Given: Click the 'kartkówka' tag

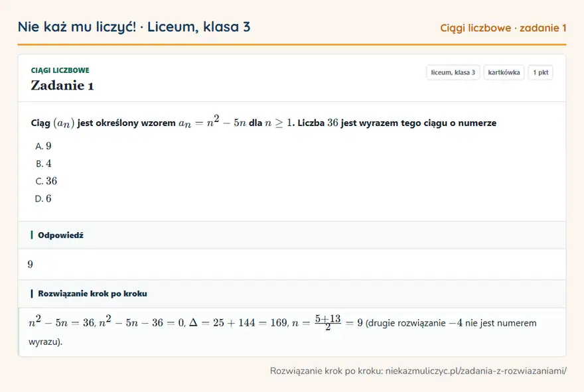Looking at the screenshot, I should (504, 72).
